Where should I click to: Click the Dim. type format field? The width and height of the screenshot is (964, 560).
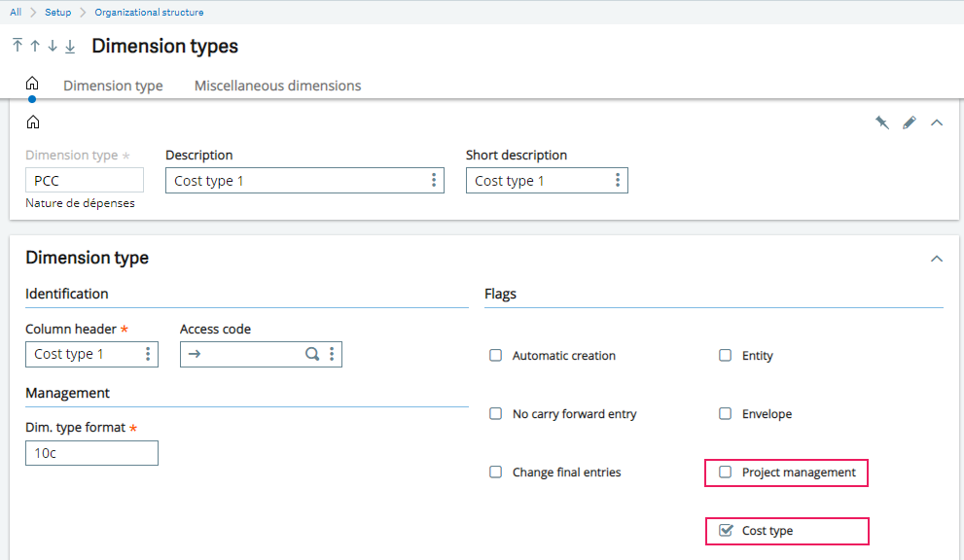(x=91, y=453)
